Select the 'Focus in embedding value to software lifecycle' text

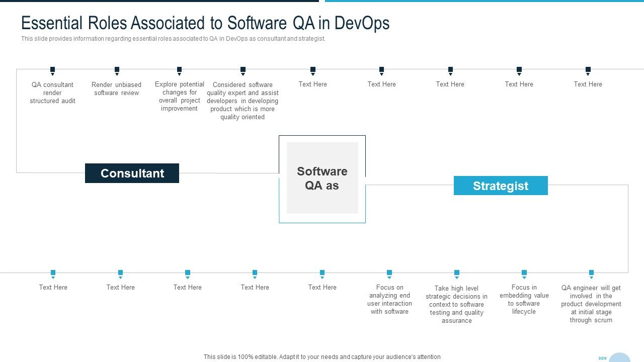pyautogui.click(x=524, y=300)
